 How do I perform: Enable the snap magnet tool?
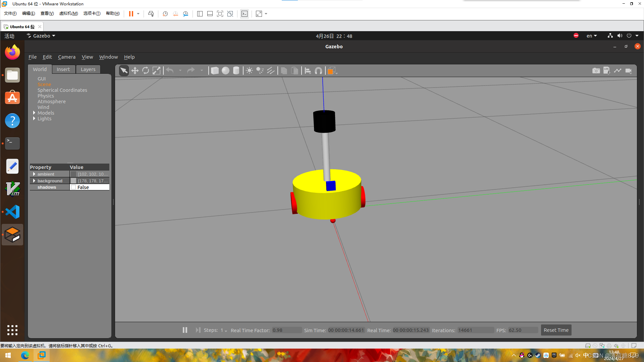coord(318,71)
